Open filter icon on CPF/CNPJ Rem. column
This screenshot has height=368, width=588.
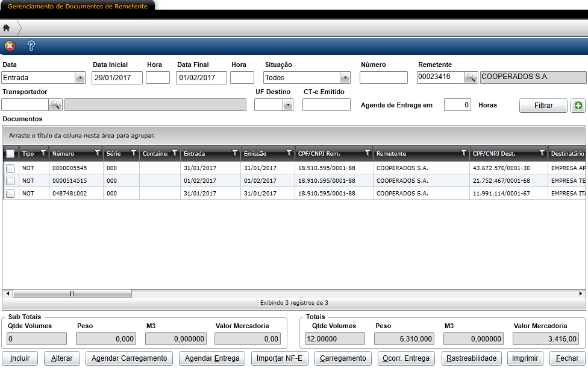point(367,153)
